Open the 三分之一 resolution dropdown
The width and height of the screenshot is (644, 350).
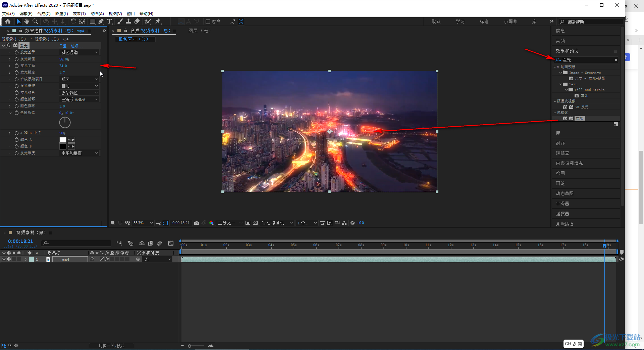point(230,223)
